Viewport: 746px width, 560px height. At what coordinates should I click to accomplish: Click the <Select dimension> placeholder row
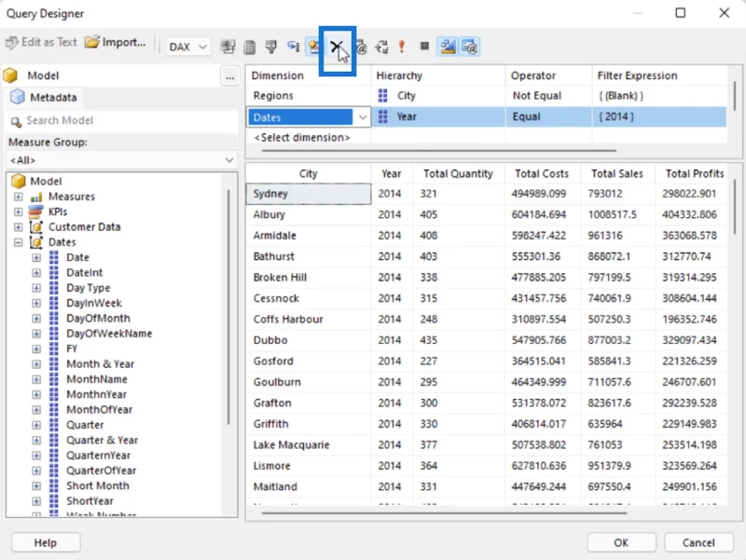(x=302, y=138)
